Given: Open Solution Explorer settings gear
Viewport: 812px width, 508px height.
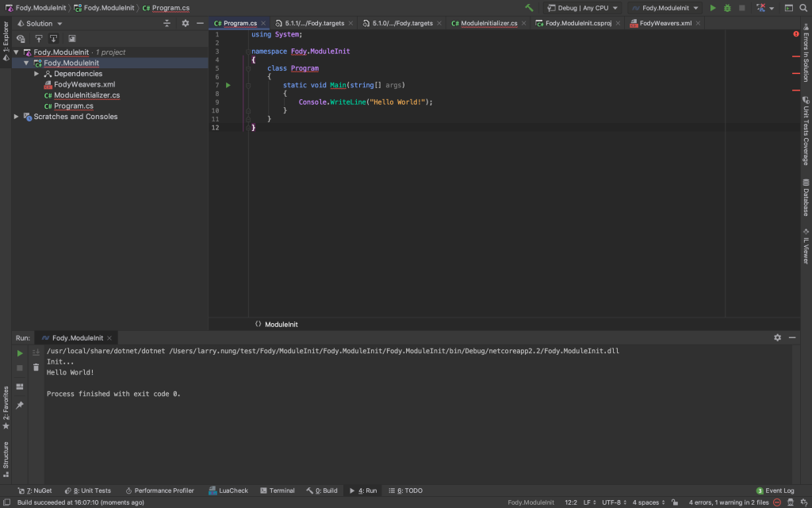Looking at the screenshot, I should tap(186, 23).
